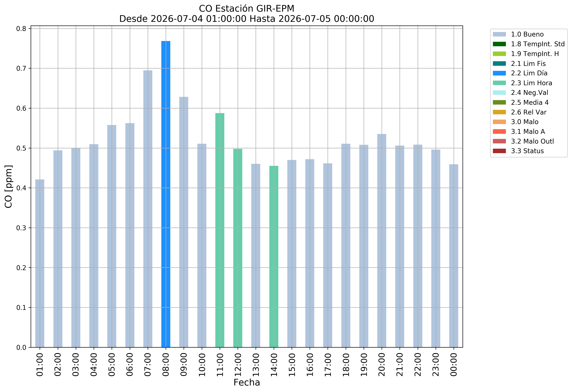Click the 2.6 Rel Var legend swatch
This screenshot has height=392, width=572.
pyautogui.click(x=499, y=112)
